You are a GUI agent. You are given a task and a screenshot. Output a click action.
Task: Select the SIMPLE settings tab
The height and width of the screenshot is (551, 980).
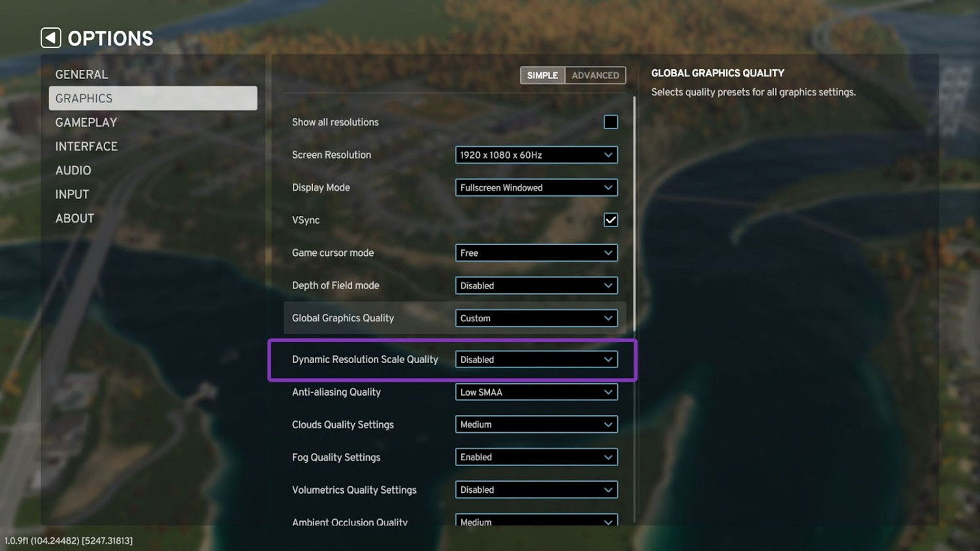coord(542,75)
